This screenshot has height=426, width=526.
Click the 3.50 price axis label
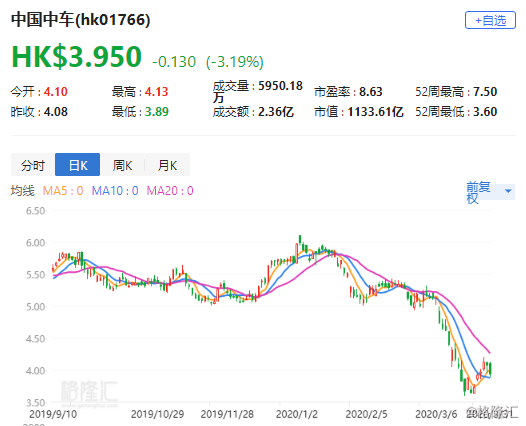click(x=36, y=403)
